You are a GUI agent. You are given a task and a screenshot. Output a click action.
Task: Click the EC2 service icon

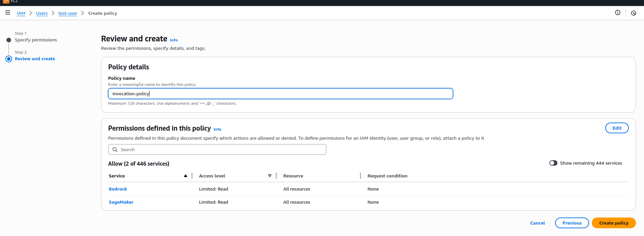(6, 1)
